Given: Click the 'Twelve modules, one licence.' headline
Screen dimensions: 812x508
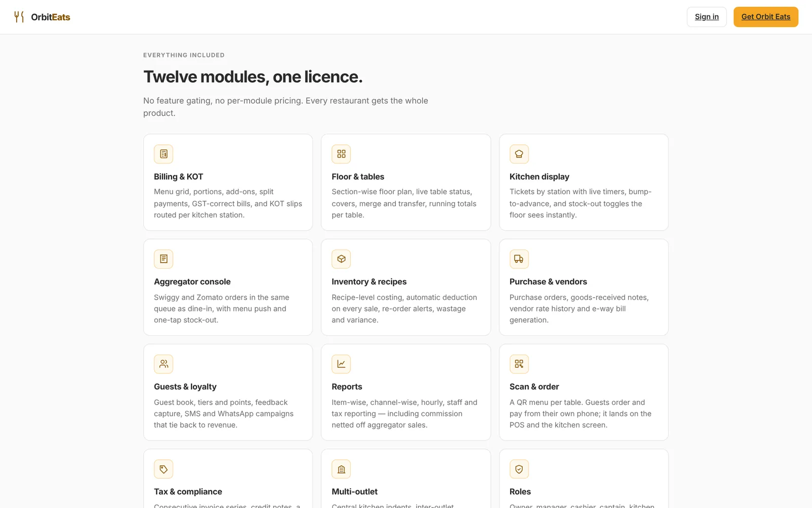Looking at the screenshot, I should (x=253, y=77).
